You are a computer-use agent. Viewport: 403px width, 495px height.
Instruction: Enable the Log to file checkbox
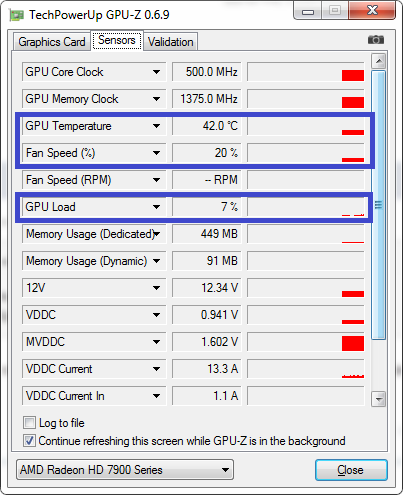[29, 423]
